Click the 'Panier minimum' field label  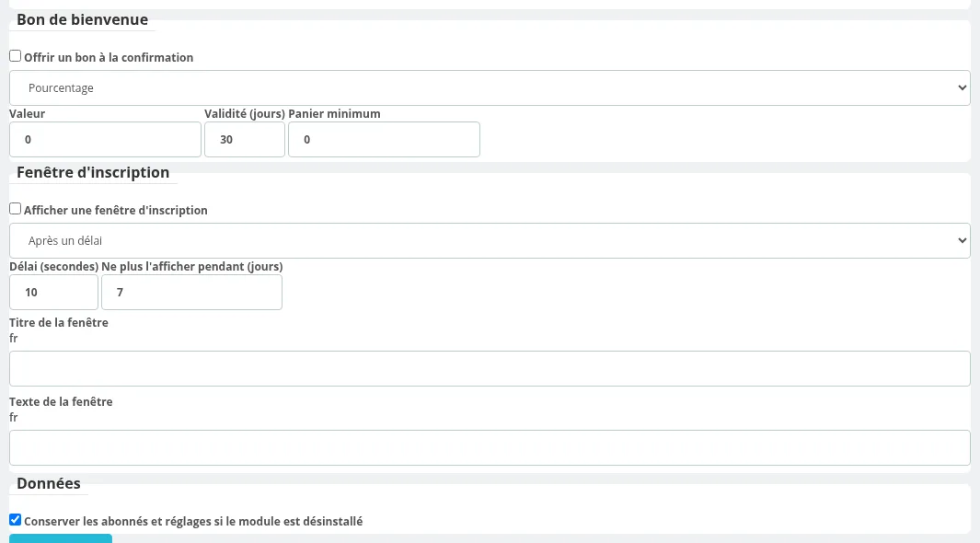tap(334, 114)
